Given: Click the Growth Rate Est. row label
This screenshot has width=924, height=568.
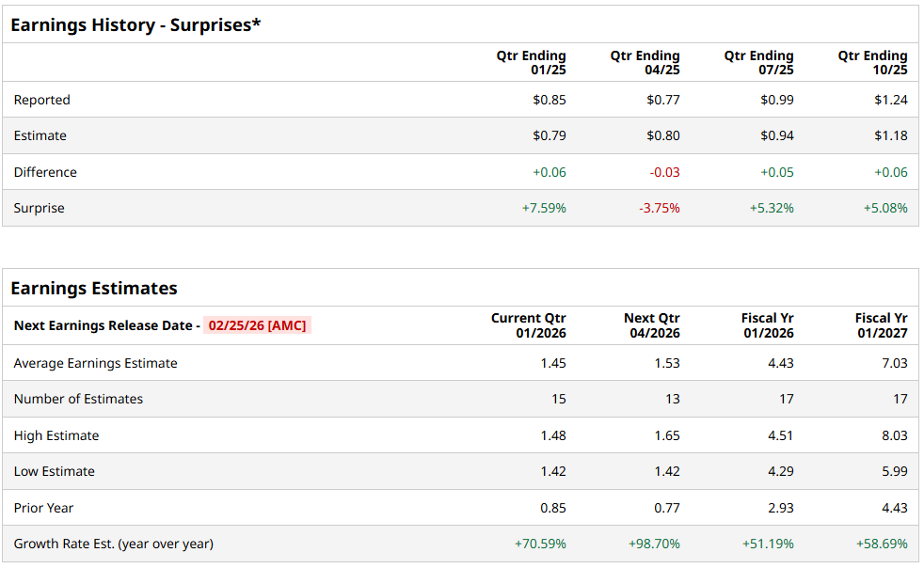Looking at the screenshot, I should click(x=114, y=544).
